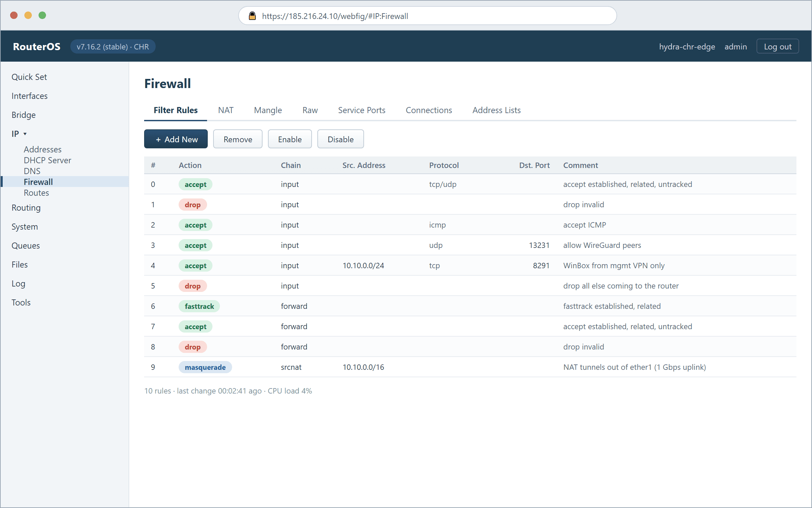The height and width of the screenshot is (508, 812).
Task: Open the System menu
Action: click(25, 227)
